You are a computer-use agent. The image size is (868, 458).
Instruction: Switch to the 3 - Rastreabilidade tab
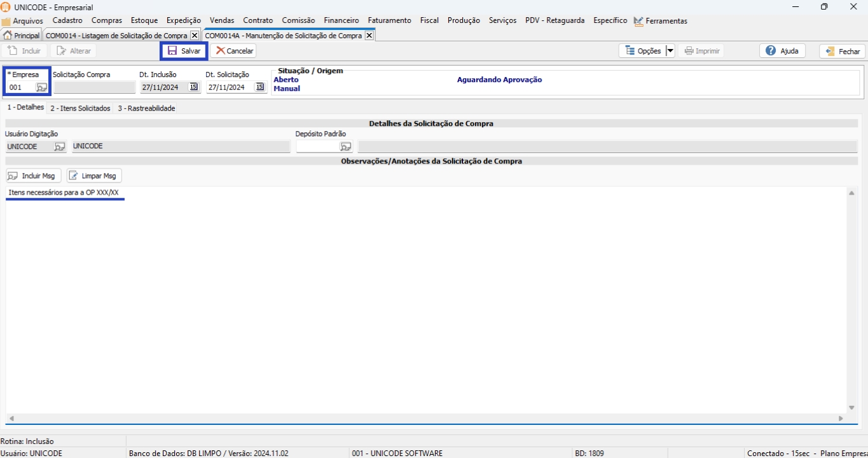(x=146, y=108)
